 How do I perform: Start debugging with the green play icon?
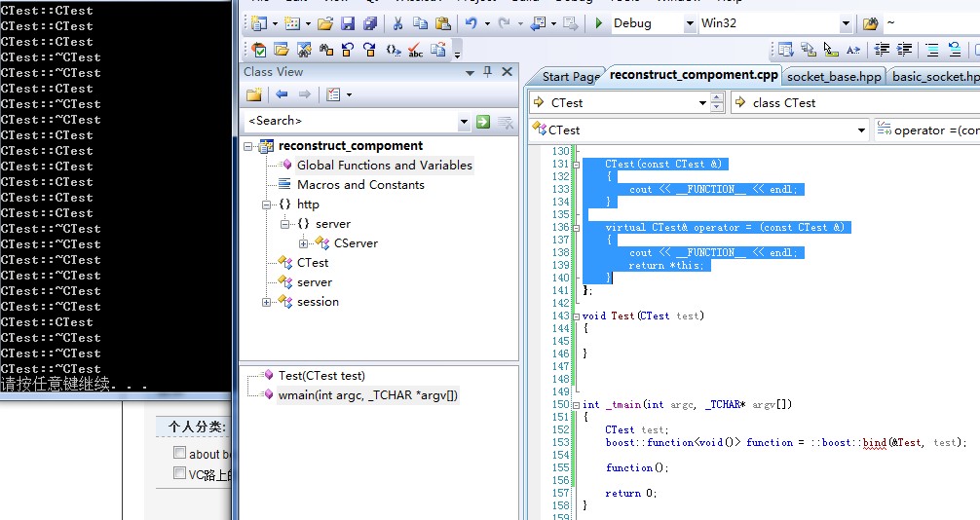click(599, 23)
